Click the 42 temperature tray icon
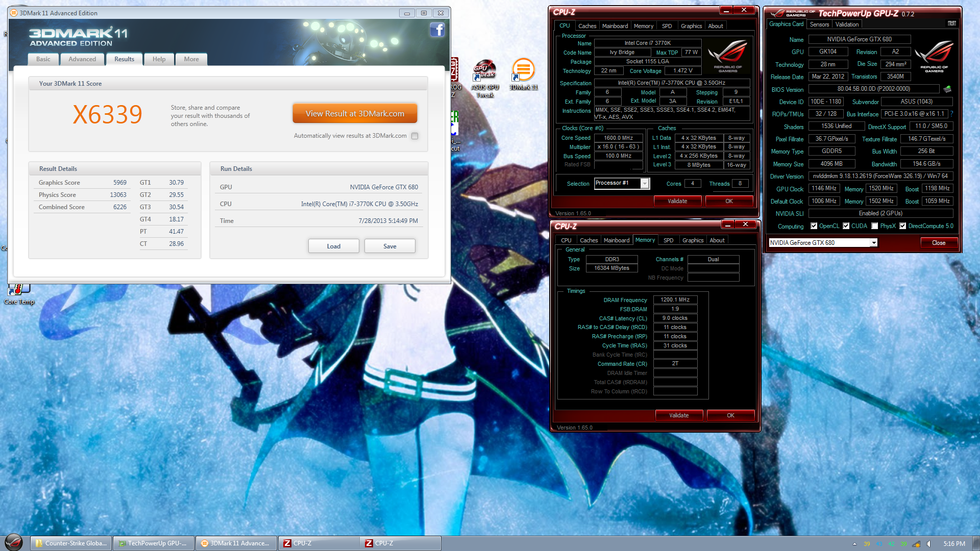 click(x=891, y=544)
